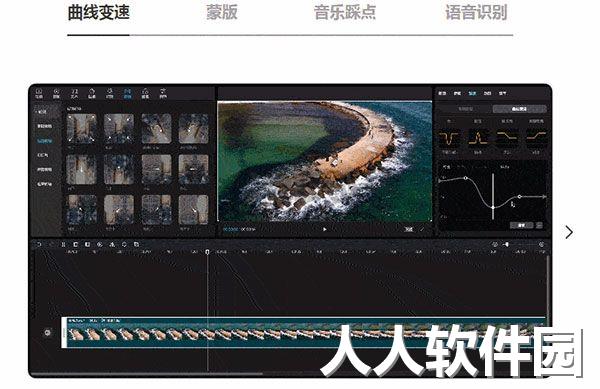Switch to the 曲线变速 tab

(x=99, y=12)
